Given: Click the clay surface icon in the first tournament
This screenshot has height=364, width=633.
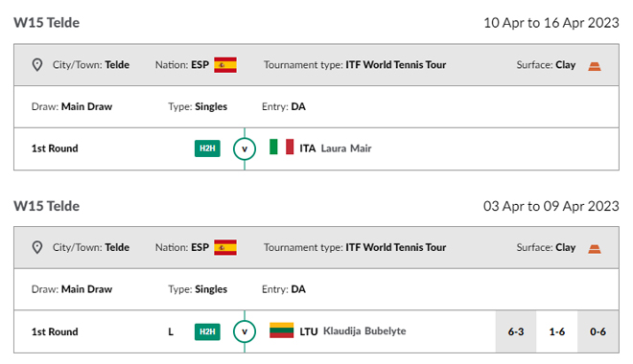Looking at the screenshot, I should pos(595,66).
